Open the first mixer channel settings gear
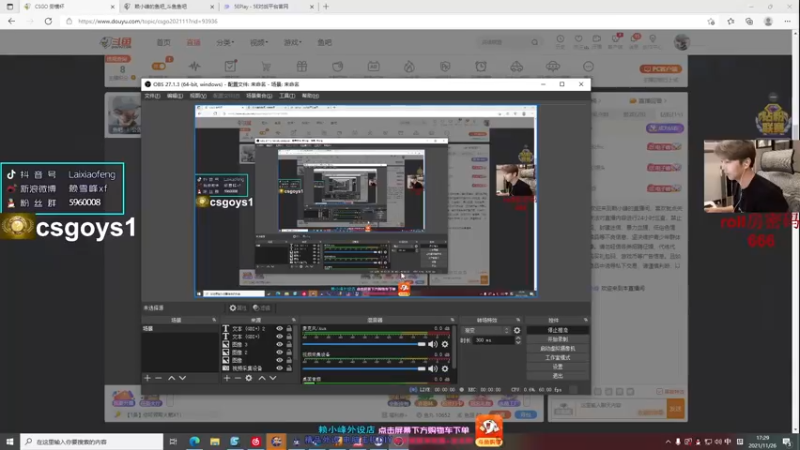800x450 pixels. click(x=445, y=344)
